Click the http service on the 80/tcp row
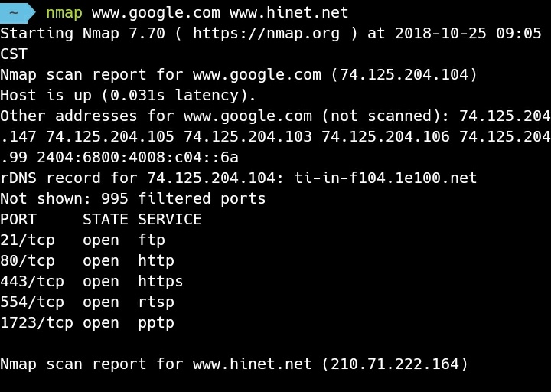This screenshot has height=392, width=551. pyautogui.click(x=156, y=261)
